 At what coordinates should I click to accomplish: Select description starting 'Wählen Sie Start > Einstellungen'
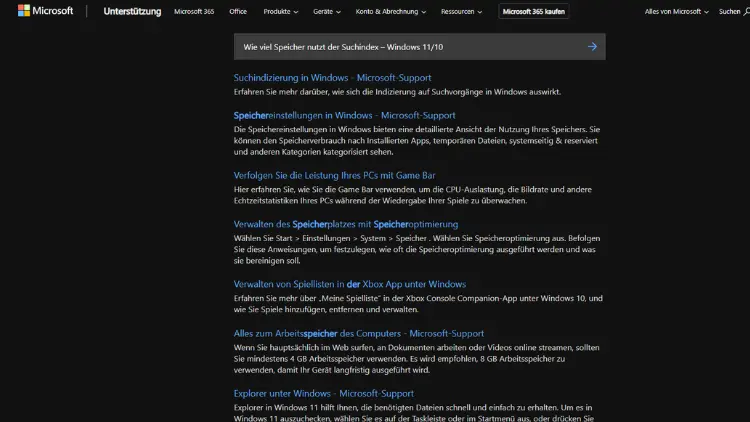(x=417, y=249)
